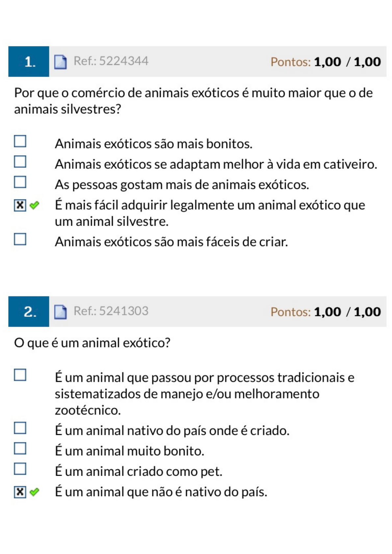Check 'Animais exóticos são mais bonitos' box
Screen dimensions: 392x554
20,141
